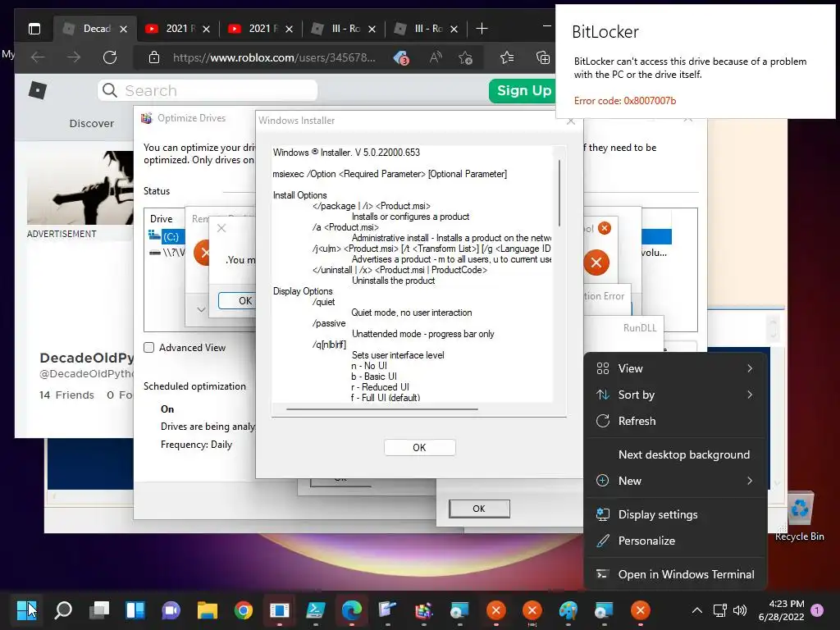Open taskbar Search
This screenshot has height=630, width=840.
pyautogui.click(x=63, y=609)
